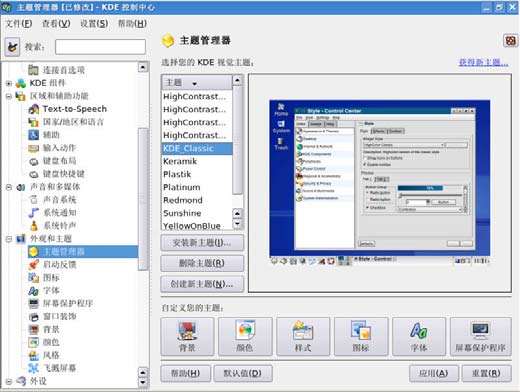Open the 背景 customize button
The width and height of the screenshot is (520, 392).
pos(187,336)
